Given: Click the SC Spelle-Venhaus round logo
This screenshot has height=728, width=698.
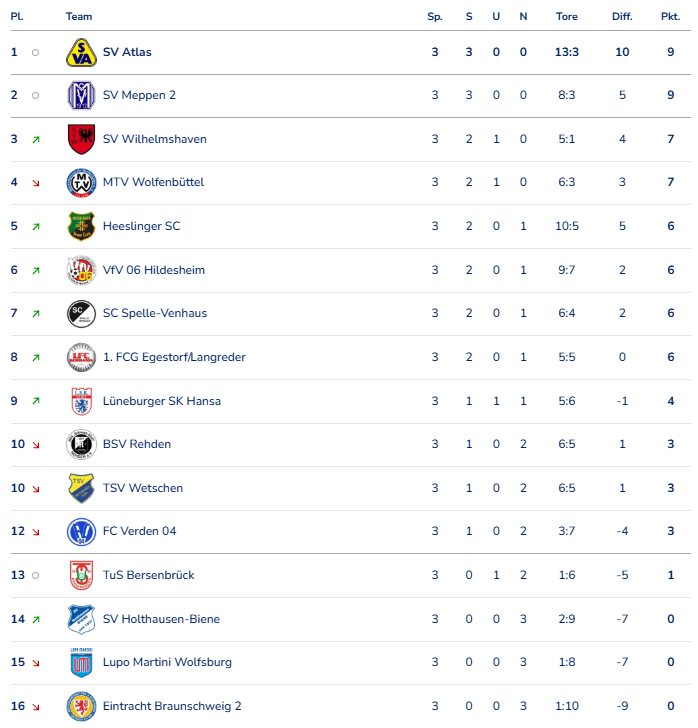Looking at the screenshot, I should pyautogui.click(x=81, y=313).
